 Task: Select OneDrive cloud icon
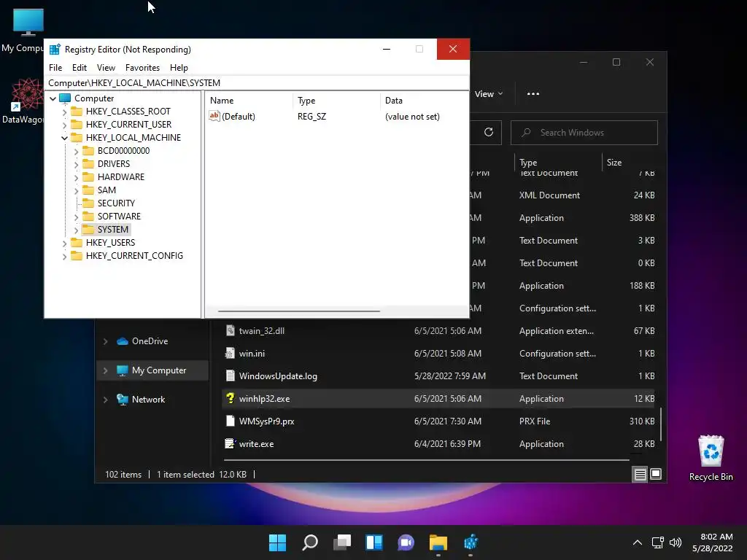123,341
